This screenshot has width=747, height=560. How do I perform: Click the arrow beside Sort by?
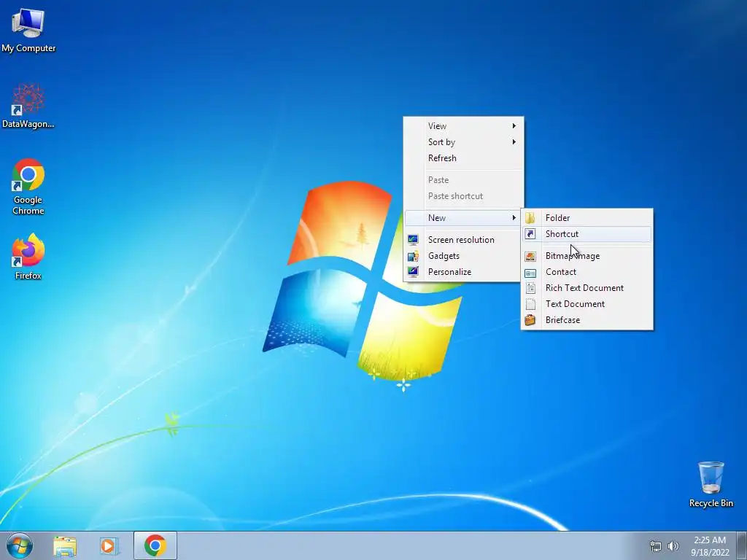point(514,142)
